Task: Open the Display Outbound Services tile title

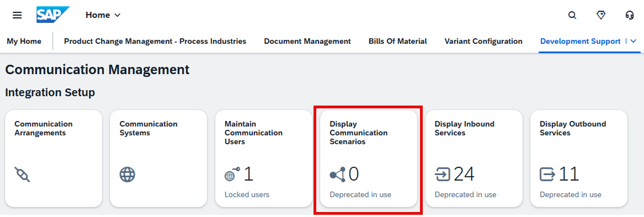Action: [572, 128]
